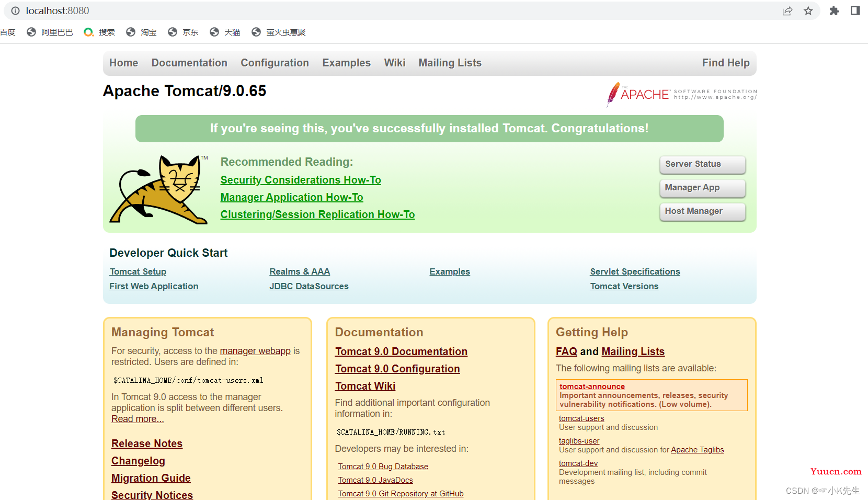The image size is (868, 500).
Task: Open Configuration in the navigation bar
Action: click(x=275, y=63)
